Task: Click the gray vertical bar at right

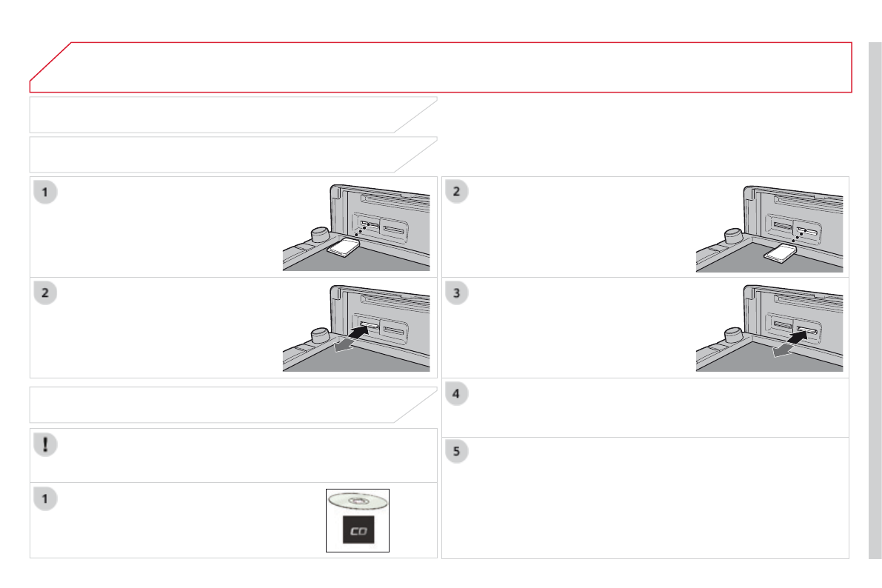Action: pyautogui.click(x=875, y=301)
